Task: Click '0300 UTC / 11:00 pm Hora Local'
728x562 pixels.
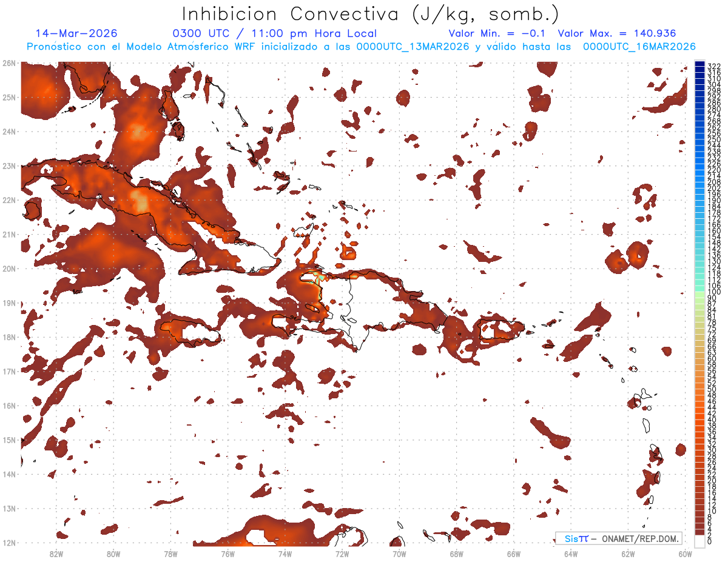Action: point(275,33)
